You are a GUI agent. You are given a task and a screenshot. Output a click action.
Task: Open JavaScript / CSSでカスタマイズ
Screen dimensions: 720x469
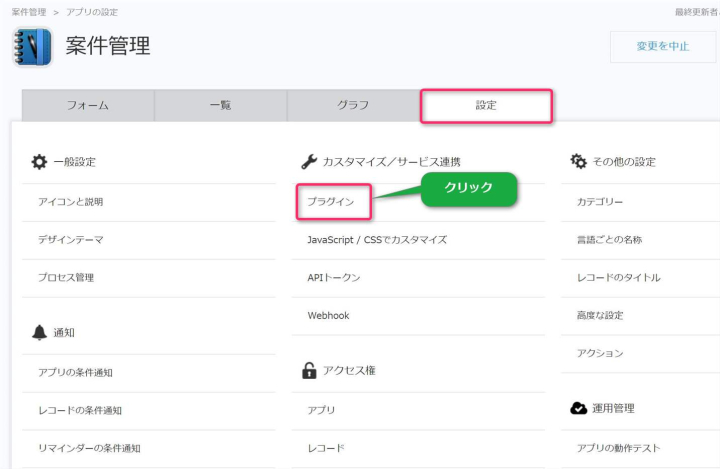377,240
